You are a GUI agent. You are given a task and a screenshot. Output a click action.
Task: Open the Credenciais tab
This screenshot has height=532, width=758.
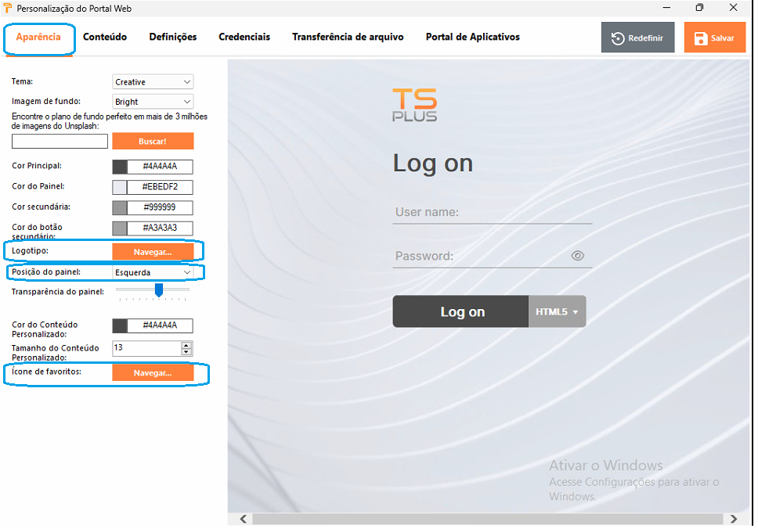point(244,37)
